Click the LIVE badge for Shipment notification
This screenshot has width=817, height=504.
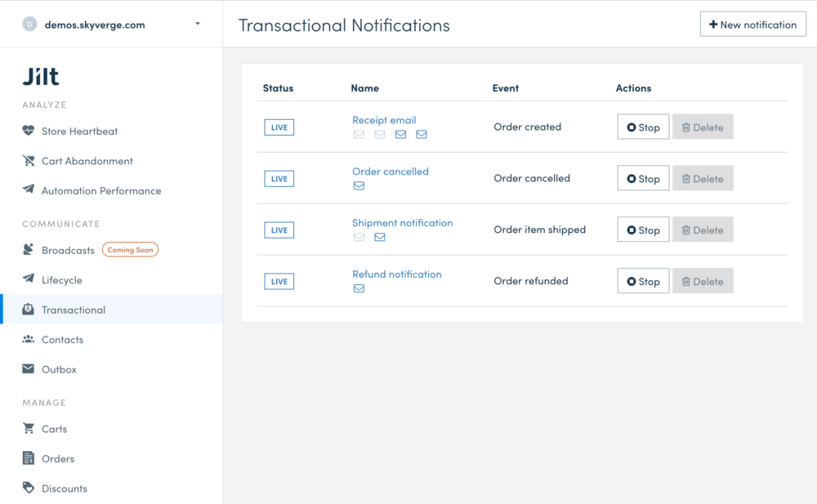(279, 230)
